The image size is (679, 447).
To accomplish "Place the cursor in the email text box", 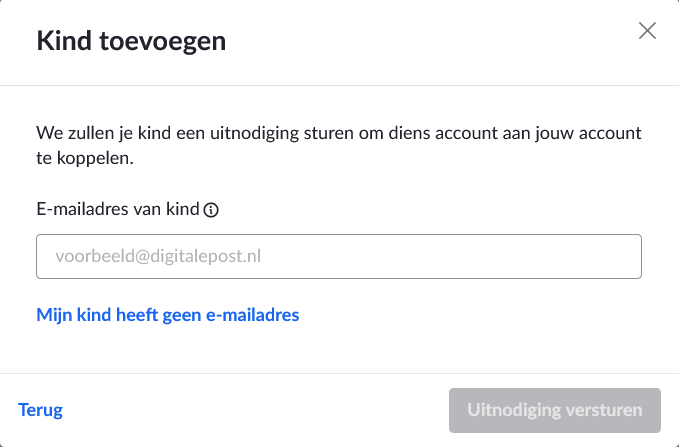I will [339, 256].
